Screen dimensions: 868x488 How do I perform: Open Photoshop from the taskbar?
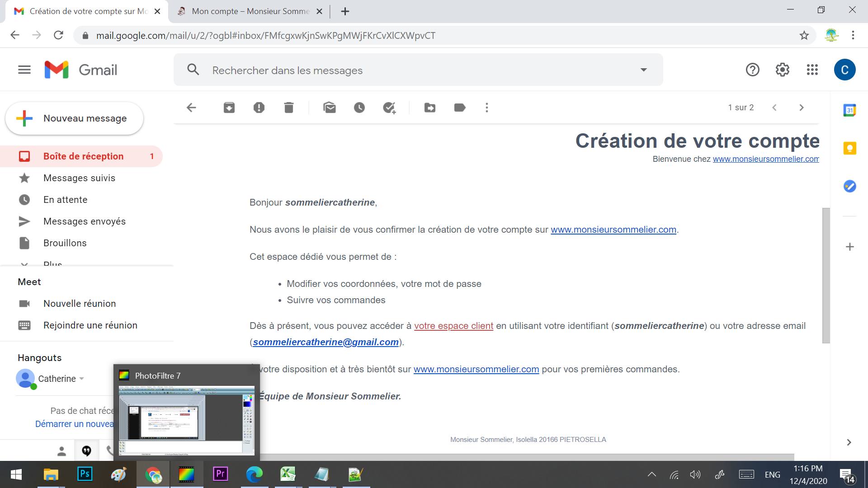[85, 474]
